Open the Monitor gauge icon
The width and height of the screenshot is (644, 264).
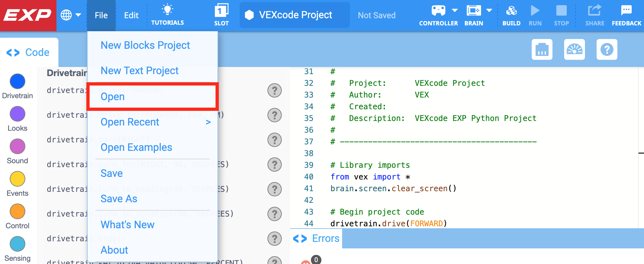[x=575, y=49]
